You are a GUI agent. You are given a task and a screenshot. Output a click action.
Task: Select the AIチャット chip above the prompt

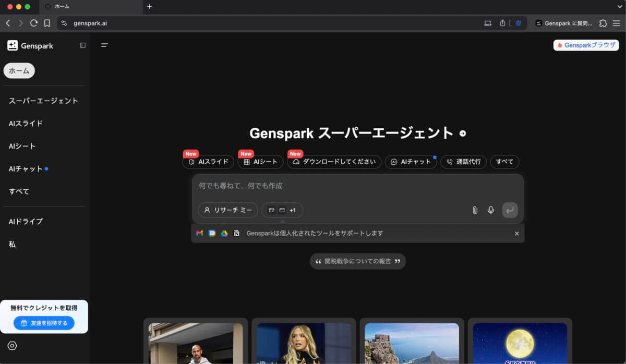click(411, 162)
